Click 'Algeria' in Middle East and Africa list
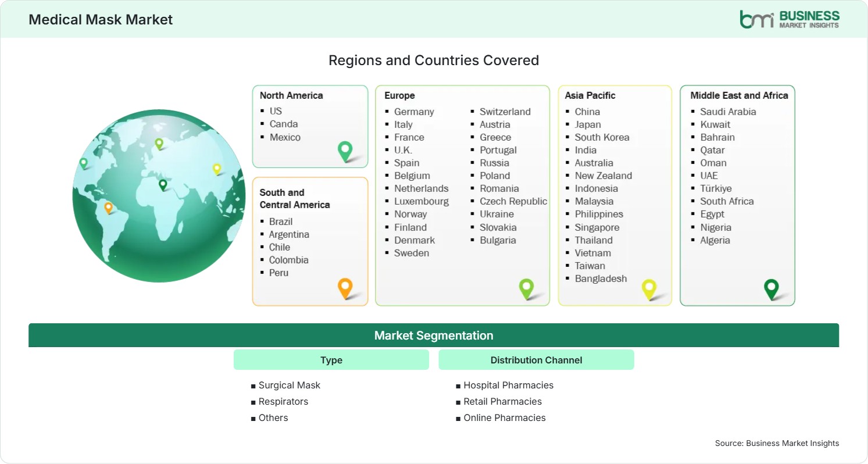Image resolution: width=868 pixels, height=464 pixels. tap(715, 240)
